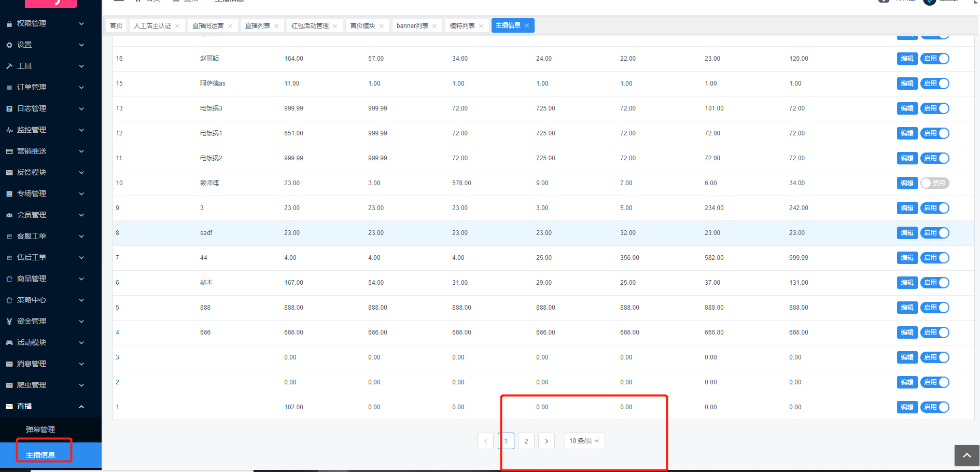Screen dimensions: 980x472
Task: Enable the 禁用 switch for 赖师傅 row
Action: click(935, 183)
